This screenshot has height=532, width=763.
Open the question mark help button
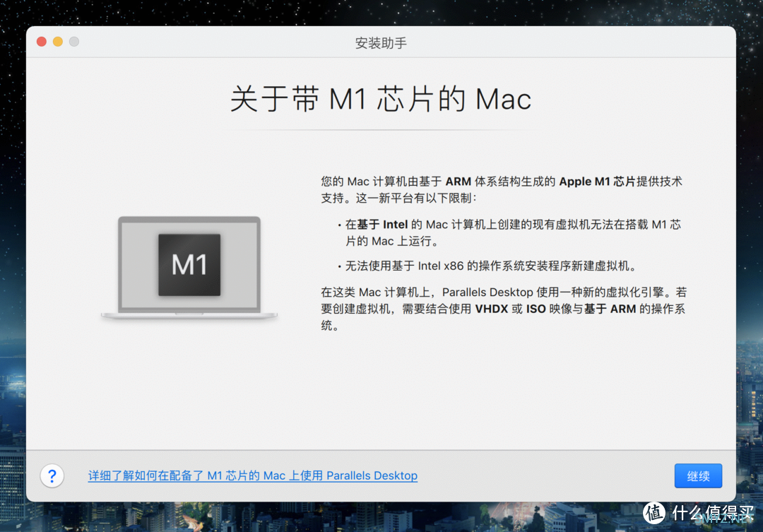[52, 475]
